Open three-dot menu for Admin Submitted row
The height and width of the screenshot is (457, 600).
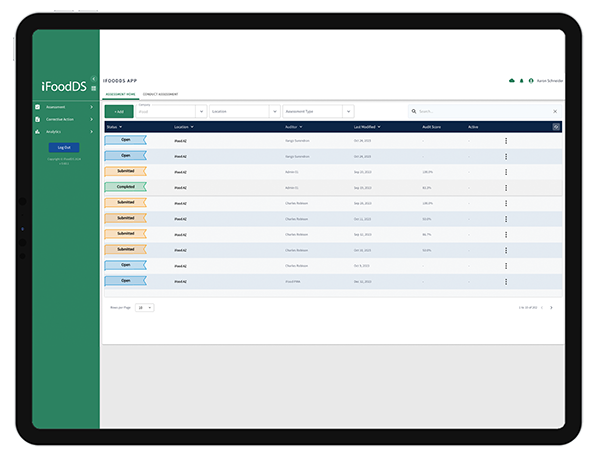(506, 172)
